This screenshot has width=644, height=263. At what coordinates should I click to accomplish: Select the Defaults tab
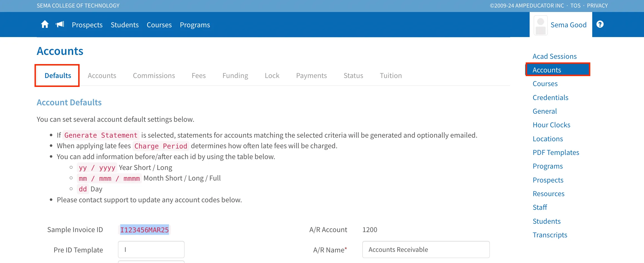58,76
